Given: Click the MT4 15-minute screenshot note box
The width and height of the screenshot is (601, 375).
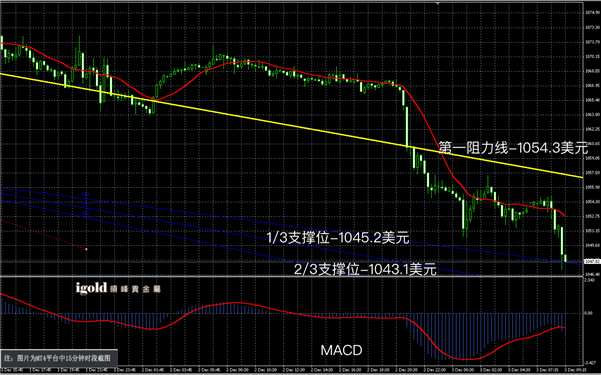Looking at the screenshot, I should coord(59,358).
